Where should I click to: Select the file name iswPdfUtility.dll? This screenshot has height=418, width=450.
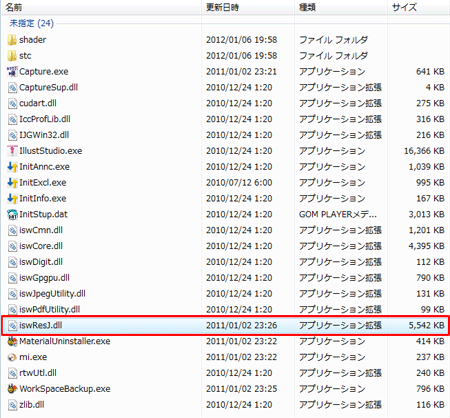[50, 310]
